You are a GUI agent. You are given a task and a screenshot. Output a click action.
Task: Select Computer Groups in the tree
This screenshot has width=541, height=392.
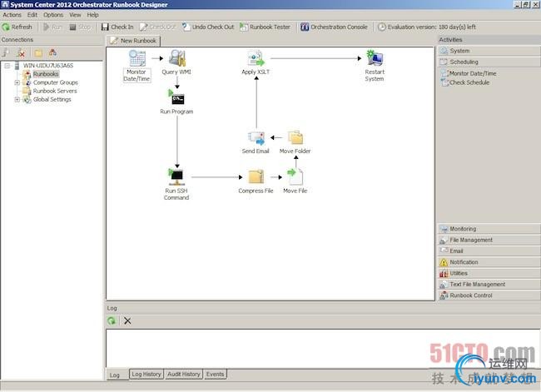coord(56,82)
